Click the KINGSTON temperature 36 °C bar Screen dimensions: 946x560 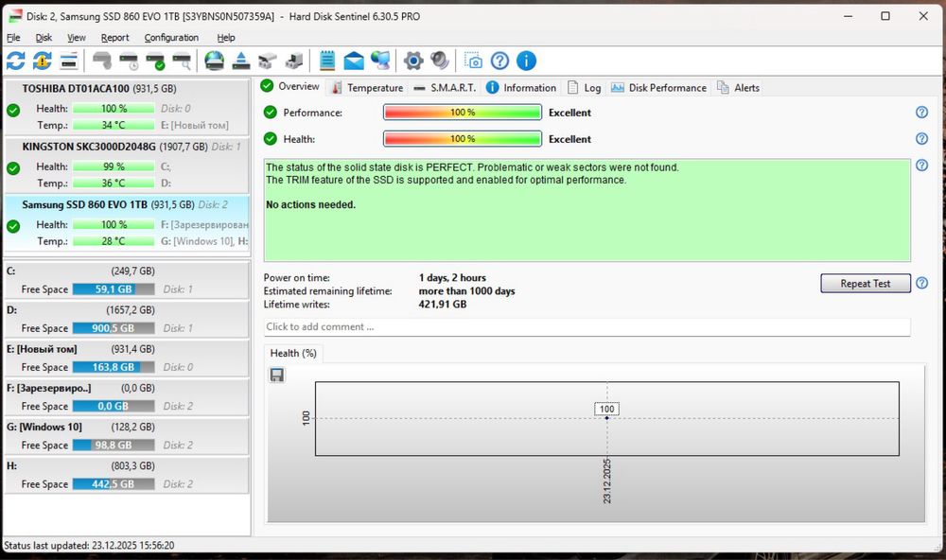tap(114, 183)
